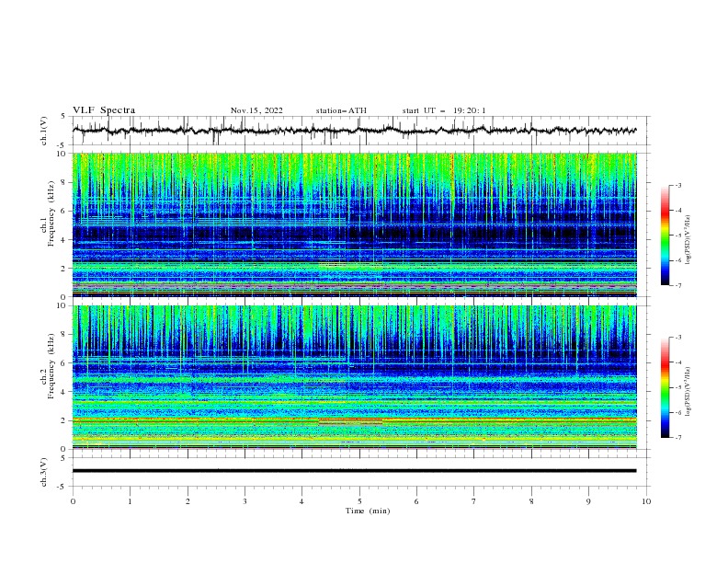Screen dimensions: 728x563
Task: Click the "-7" tick on ch.2 colorbar
Action: (678, 438)
